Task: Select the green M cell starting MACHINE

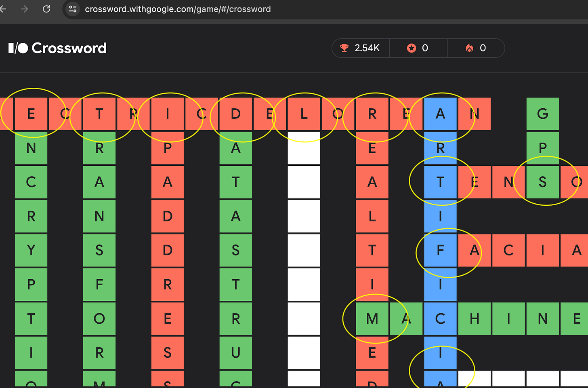Action: 372,318
